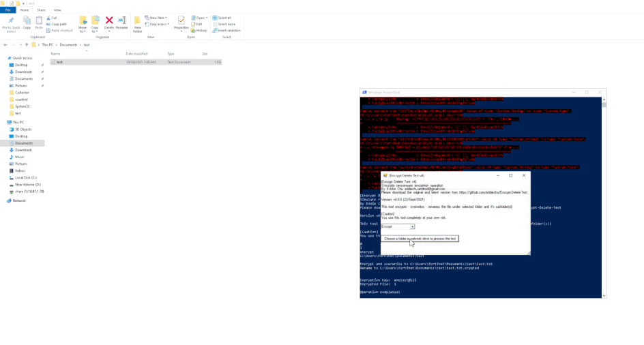Screen dimensions: 644x345
Task: Click Paste shortcut in ribbon
Action: point(59,31)
